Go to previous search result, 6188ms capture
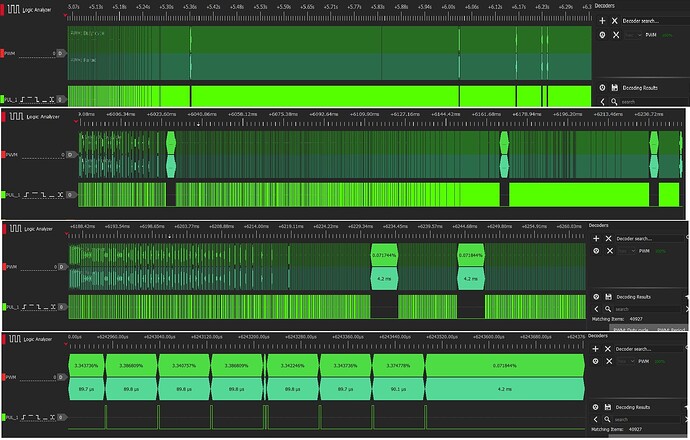The image size is (690, 440). pos(596,309)
